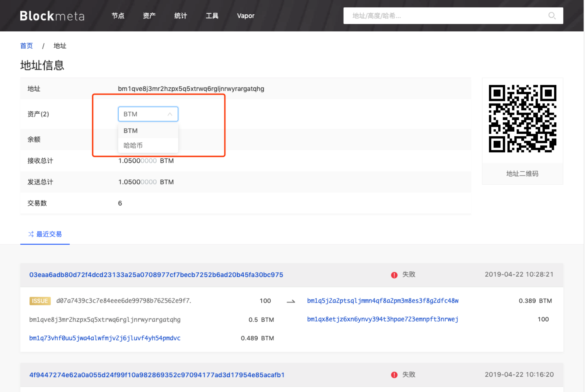Open the 工具 navigation item
The height and width of the screenshot is (392, 585).
(212, 16)
